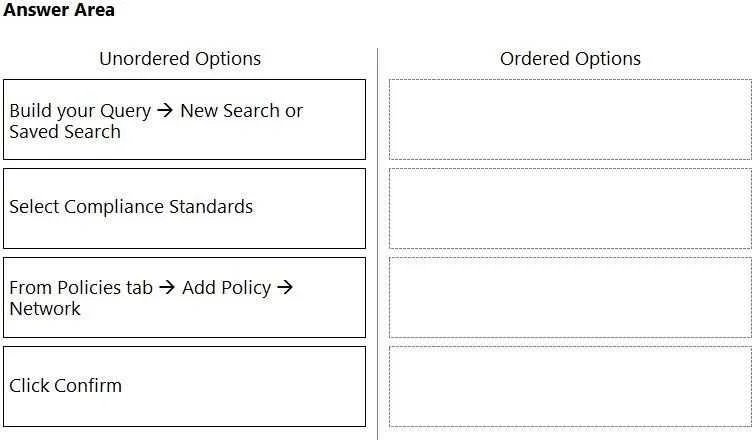Choose the "From Policies tab" option box

[x=184, y=297]
